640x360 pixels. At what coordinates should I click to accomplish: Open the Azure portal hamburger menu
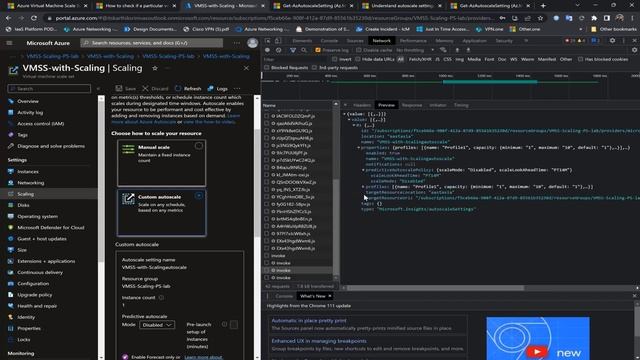coord(9,43)
